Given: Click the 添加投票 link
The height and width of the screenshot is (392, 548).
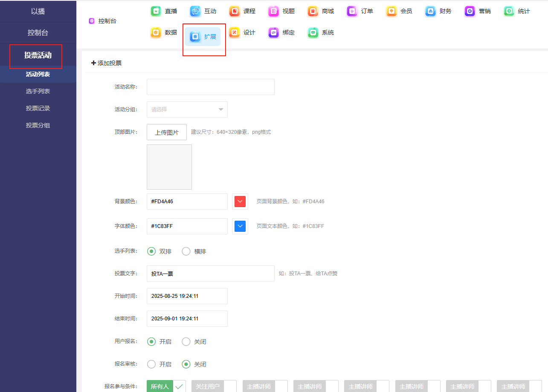Looking at the screenshot, I should click(x=107, y=63).
